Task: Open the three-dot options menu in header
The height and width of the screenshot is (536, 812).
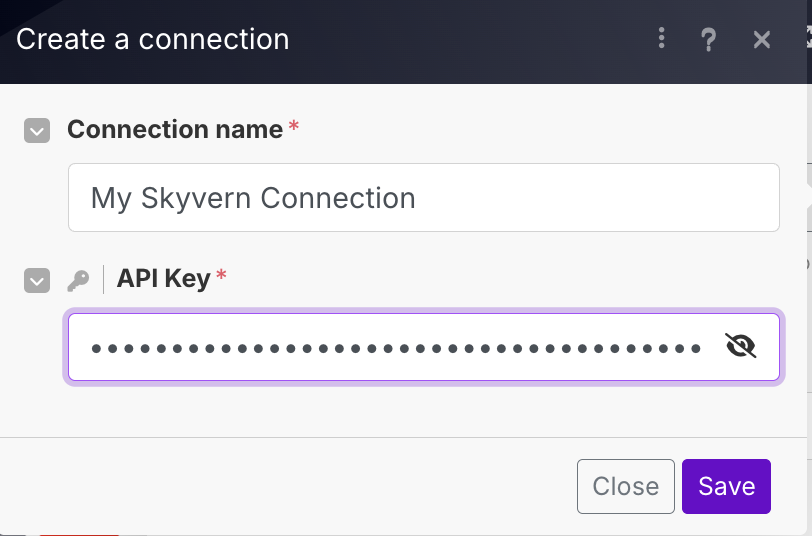Action: click(662, 39)
